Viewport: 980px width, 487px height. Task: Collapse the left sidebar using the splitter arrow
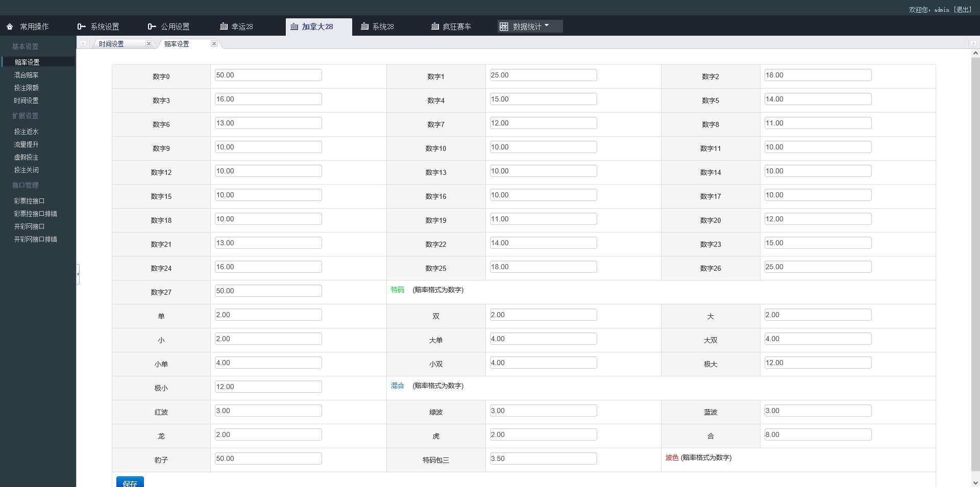[78, 274]
